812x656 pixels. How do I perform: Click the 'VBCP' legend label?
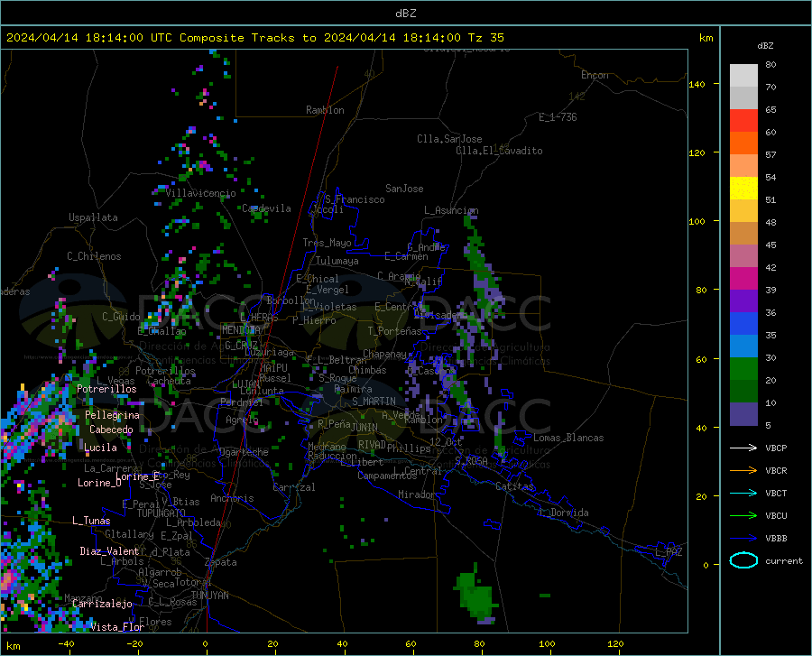pos(776,448)
